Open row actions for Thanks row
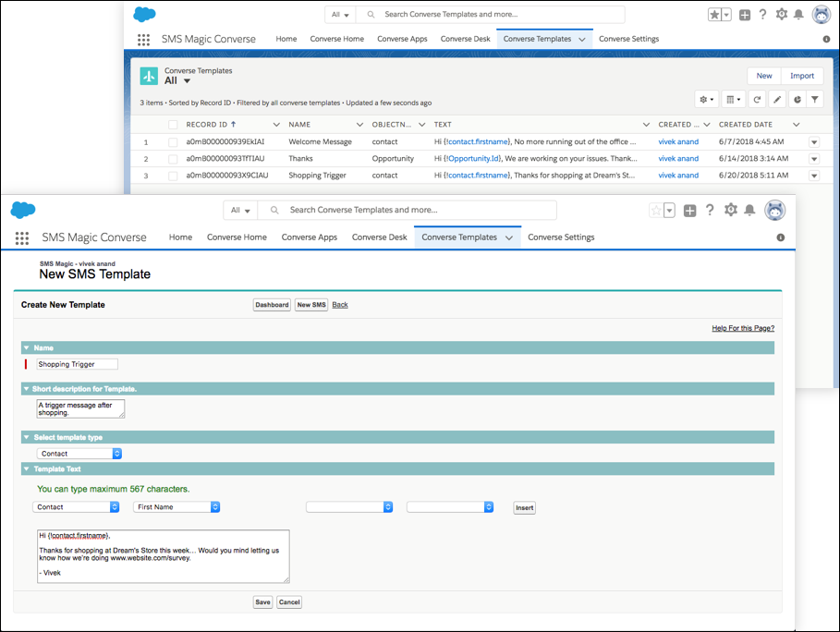Image resolution: width=840 pixels, height=632 pixels. 814,159
